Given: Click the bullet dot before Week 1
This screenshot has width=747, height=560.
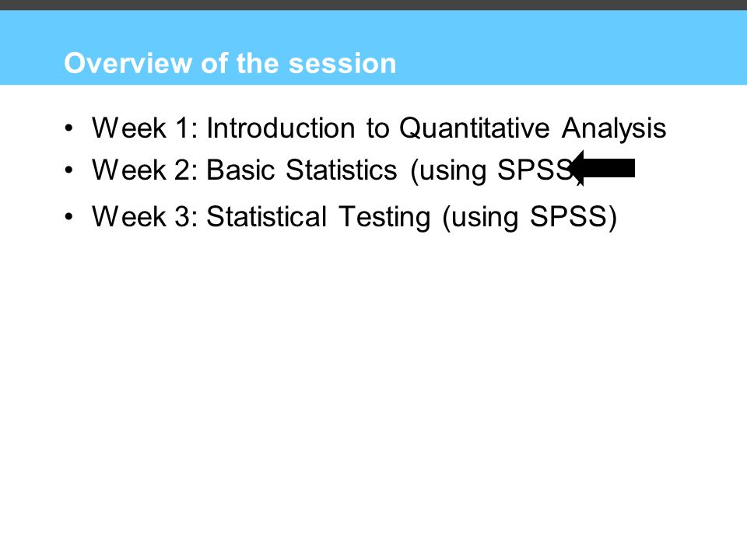Looking at the screenshot, I should pos(69,128).
